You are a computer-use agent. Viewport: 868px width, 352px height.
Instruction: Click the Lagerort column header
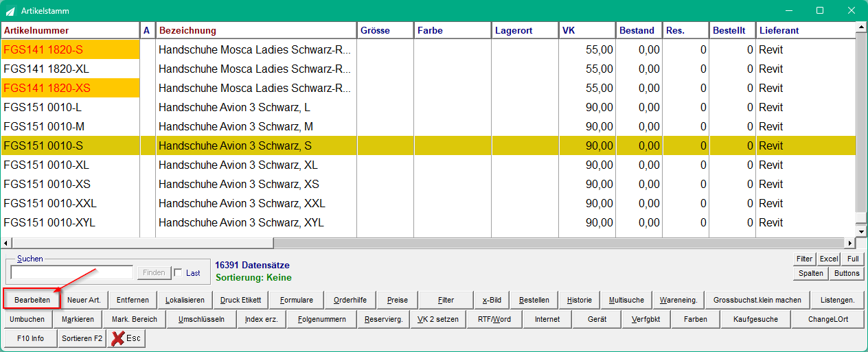tap(525, 31)
